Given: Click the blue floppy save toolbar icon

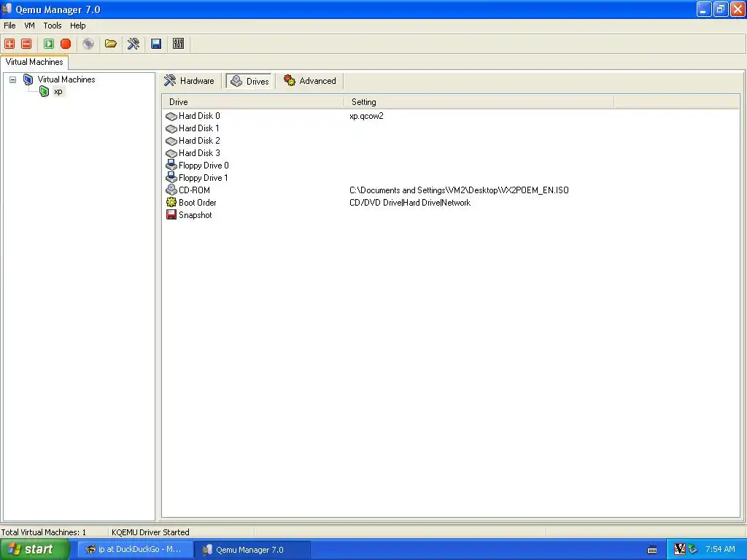Looking at the screenshot, I should click(156, 44).
